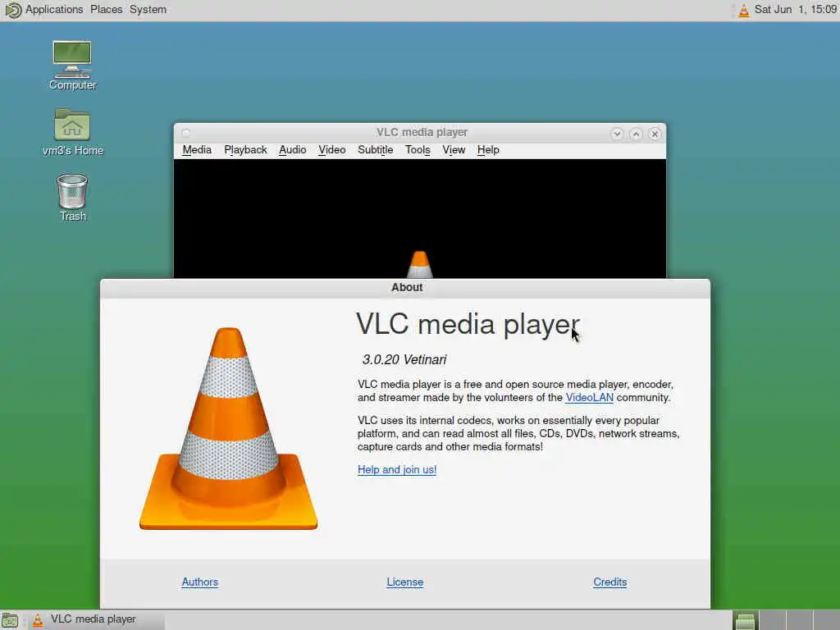The width and height of the screenshot is (840, 630).
Task: Select the VLC media player taskbar entry
Action: point(97,620)
